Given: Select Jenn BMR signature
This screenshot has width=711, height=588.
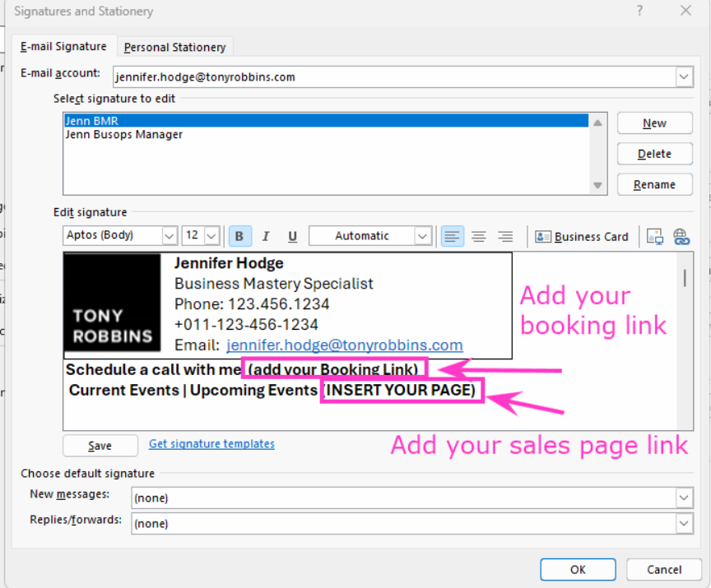Looking at the screenshot, I should tap(326, 121).
